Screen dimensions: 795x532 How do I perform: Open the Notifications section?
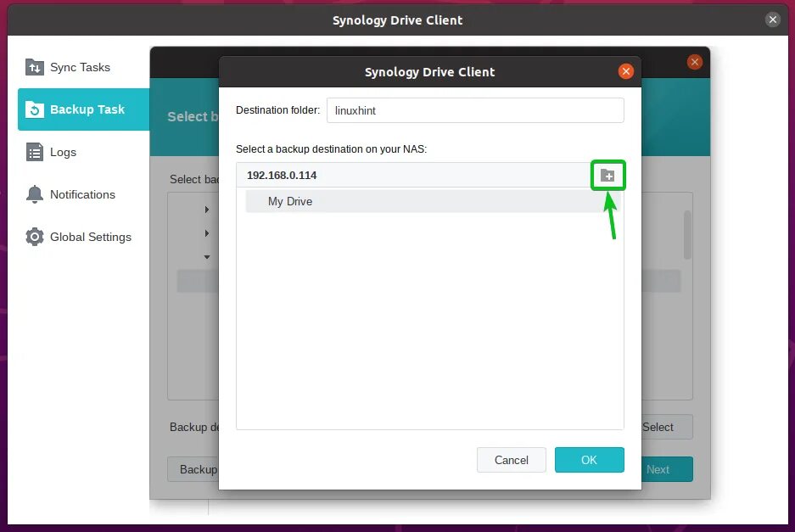pos(84,194)
